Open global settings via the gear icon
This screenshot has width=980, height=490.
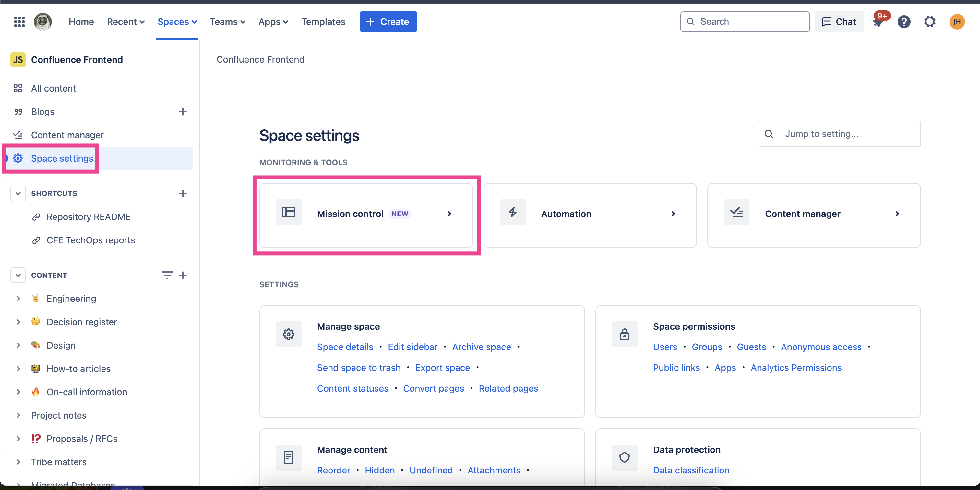[930, 22]
